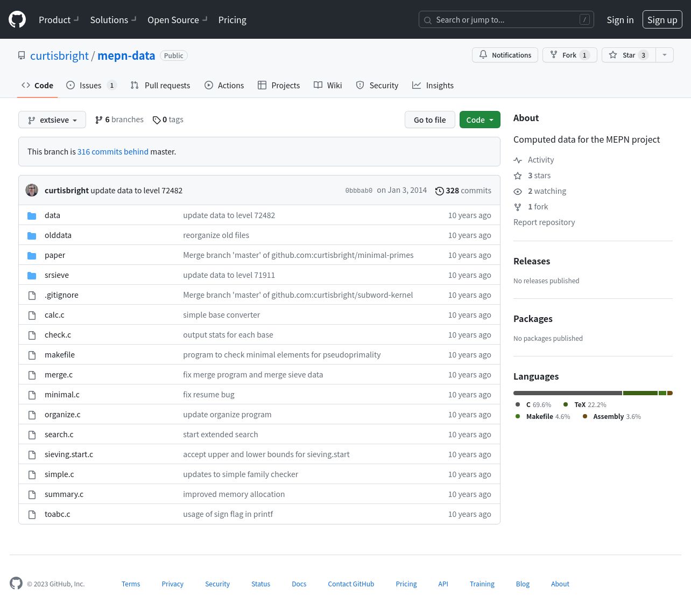Click the Sign in link
Viewport: 691px width, 616px height.
click(620, 19)
